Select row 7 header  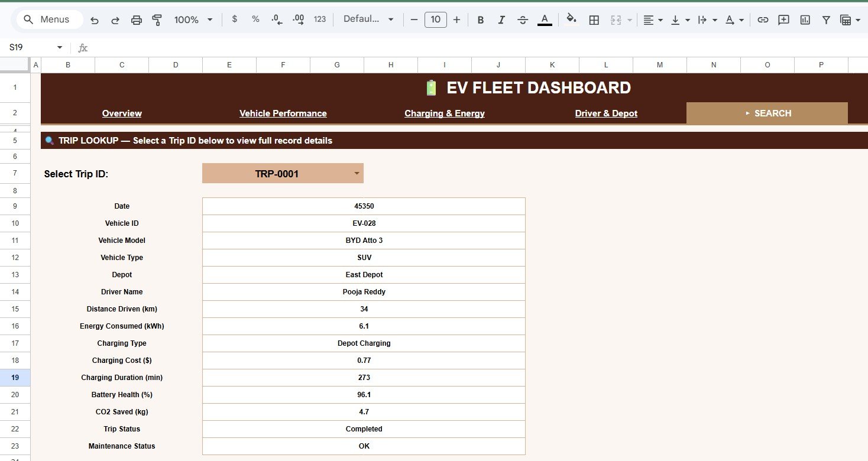[15, 173]
